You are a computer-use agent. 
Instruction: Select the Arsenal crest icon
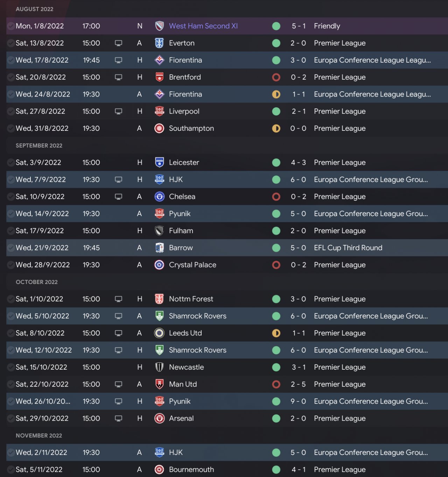pos(159,419)
